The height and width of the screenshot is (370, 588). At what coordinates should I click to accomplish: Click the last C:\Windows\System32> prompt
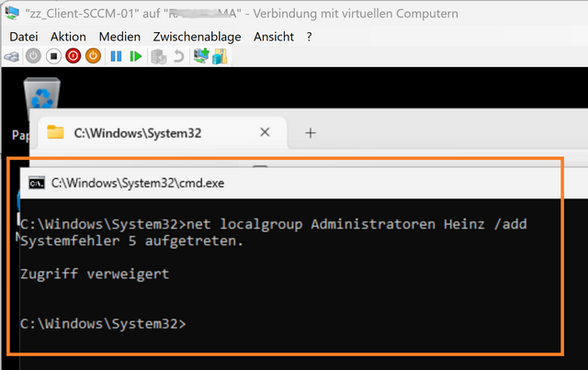[x=103, y=323]
